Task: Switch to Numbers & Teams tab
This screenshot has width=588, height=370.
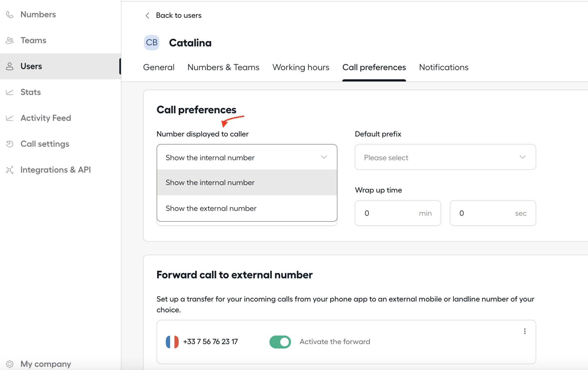Action: pos(223,67)
